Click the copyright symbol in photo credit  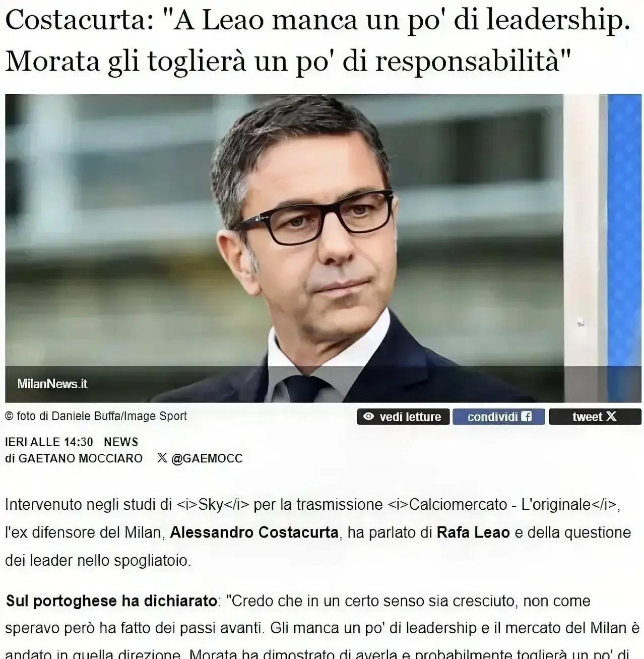9,416
